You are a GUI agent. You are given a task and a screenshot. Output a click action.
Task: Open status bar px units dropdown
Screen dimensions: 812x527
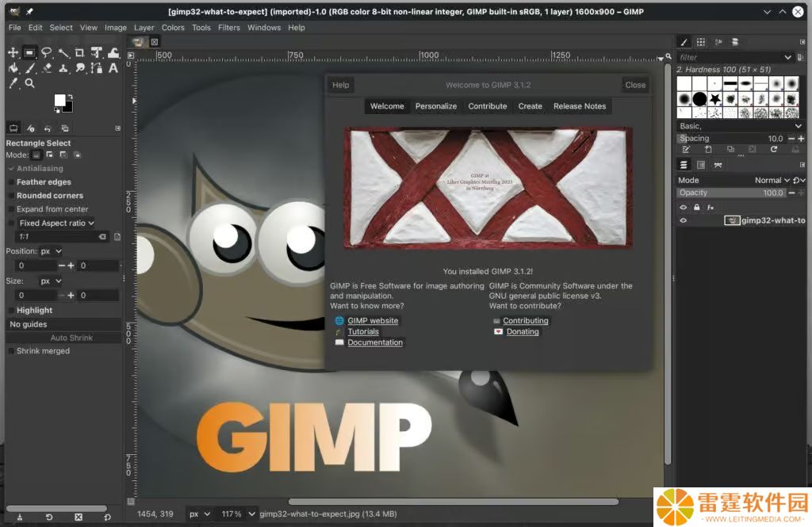199,514
